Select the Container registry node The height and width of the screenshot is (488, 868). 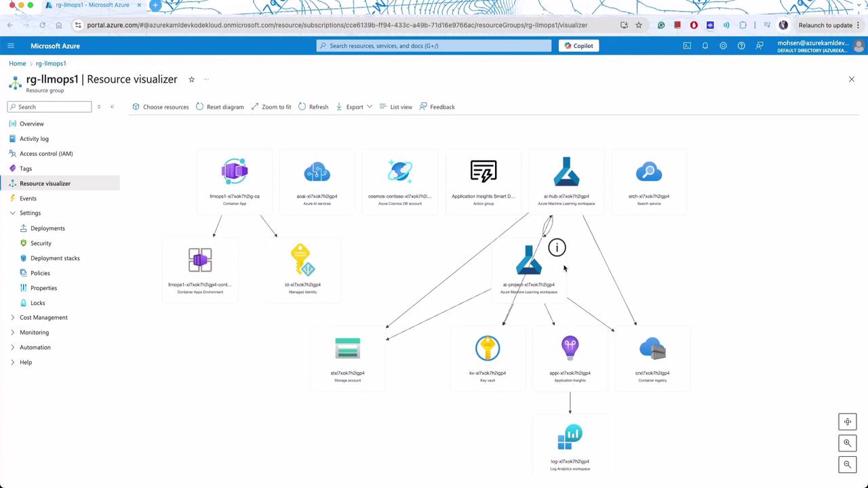coord(652,359)
